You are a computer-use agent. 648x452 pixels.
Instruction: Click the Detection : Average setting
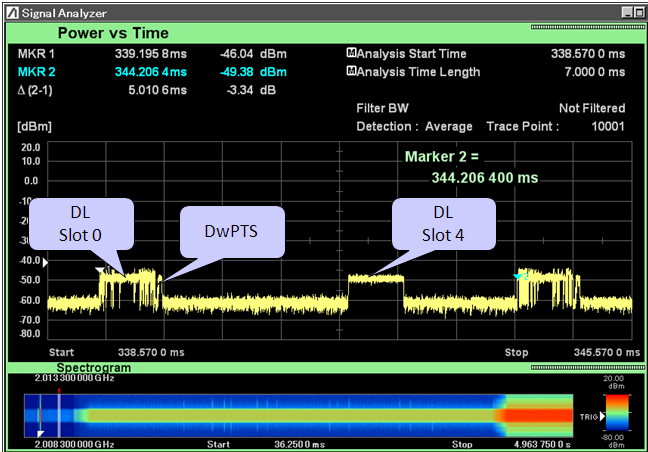tap(415, 126)
